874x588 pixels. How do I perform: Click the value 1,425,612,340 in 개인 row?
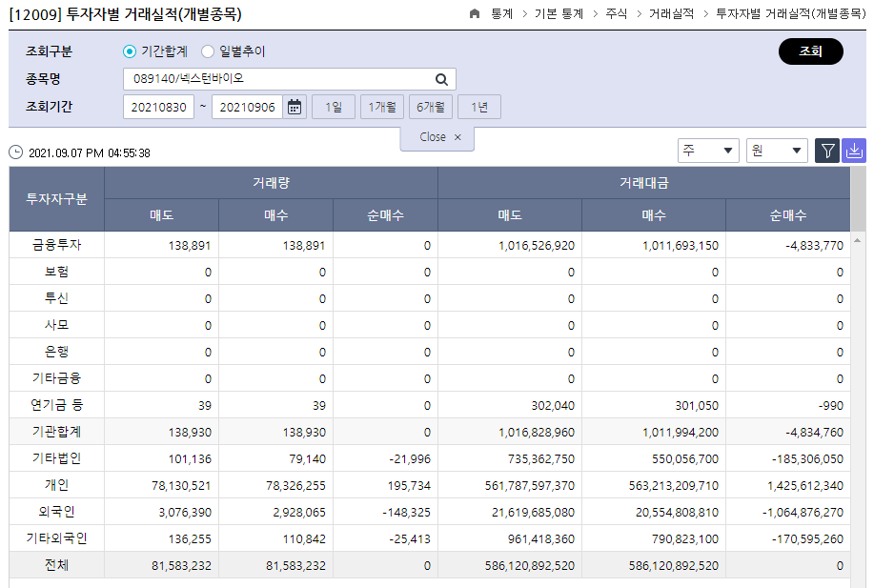[x=805, y=486]
